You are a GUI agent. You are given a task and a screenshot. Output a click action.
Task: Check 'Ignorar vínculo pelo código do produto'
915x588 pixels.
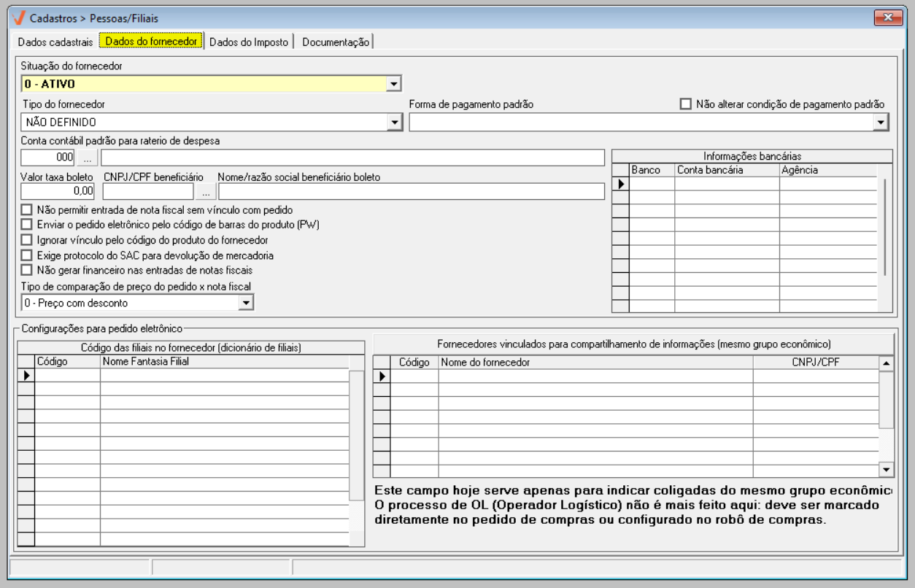tap(27, 240)
